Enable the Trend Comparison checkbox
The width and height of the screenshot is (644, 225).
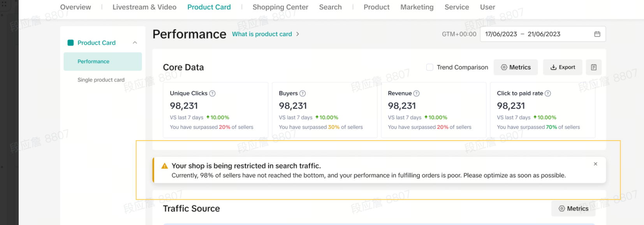pos(430,67)
